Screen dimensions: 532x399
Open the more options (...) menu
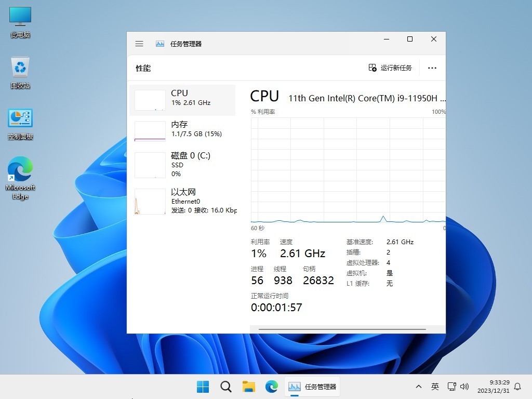432,68
